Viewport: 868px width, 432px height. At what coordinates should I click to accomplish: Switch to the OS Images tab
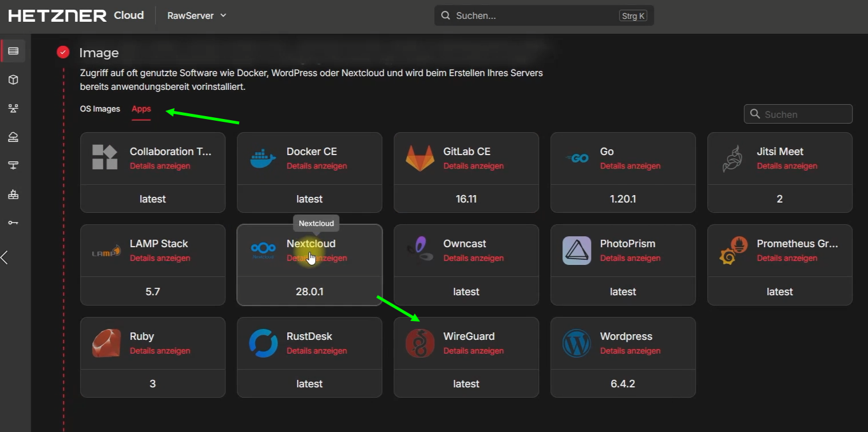100,109
